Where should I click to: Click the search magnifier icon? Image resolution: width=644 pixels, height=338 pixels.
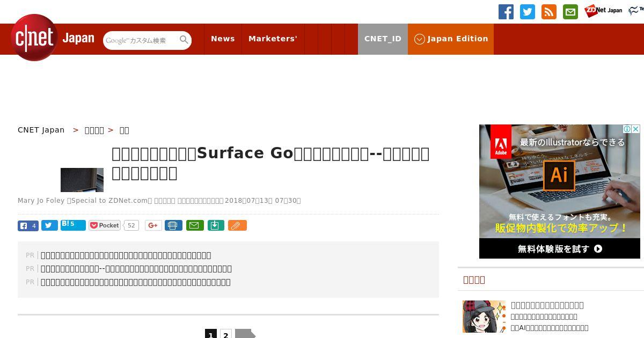pos(184,40)
